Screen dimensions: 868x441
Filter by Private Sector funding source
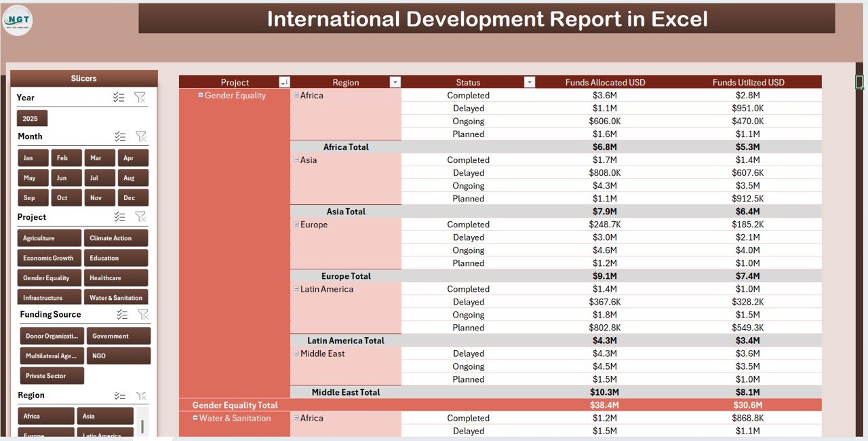(x=52, y=375)
